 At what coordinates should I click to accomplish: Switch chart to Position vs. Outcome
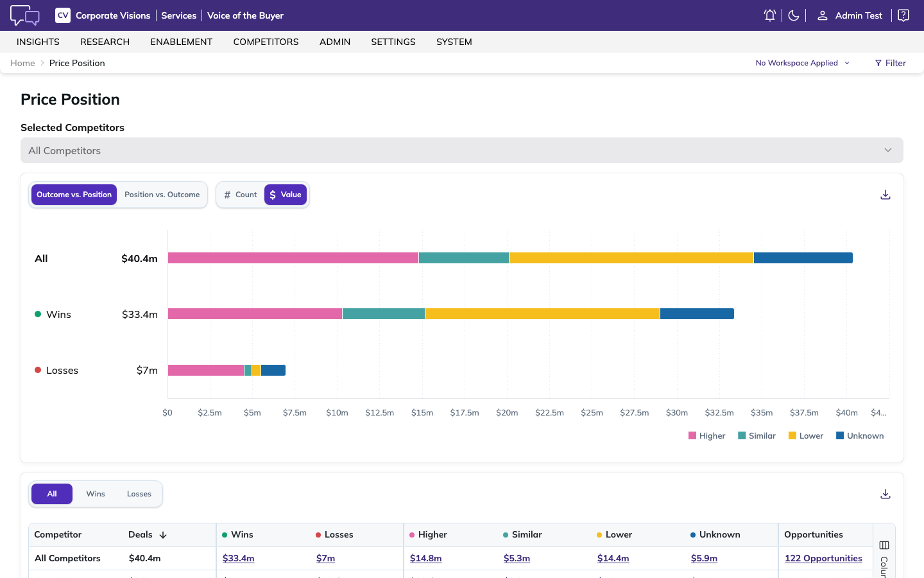(x=162, y=195)
